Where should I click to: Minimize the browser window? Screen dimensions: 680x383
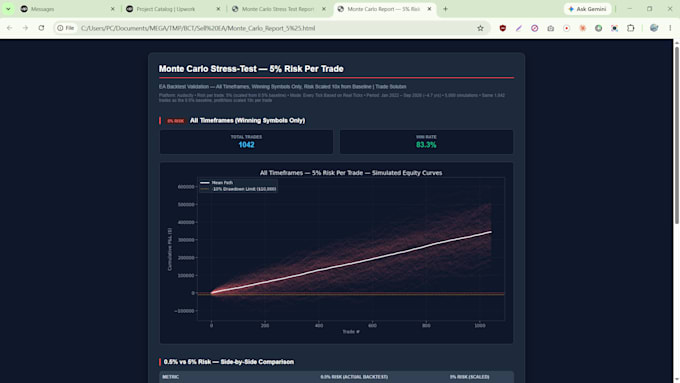[x=630, y=9]
